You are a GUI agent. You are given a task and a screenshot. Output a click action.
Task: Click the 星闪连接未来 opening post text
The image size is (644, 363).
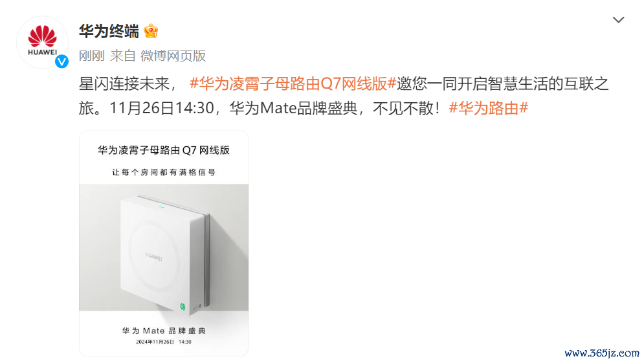tap(124, 83)
